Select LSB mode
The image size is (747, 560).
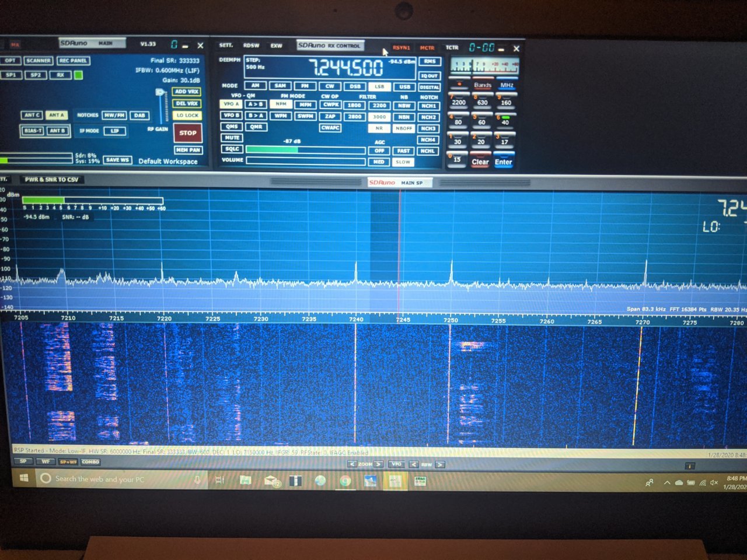pyautogui.click(x=379, y=86)
